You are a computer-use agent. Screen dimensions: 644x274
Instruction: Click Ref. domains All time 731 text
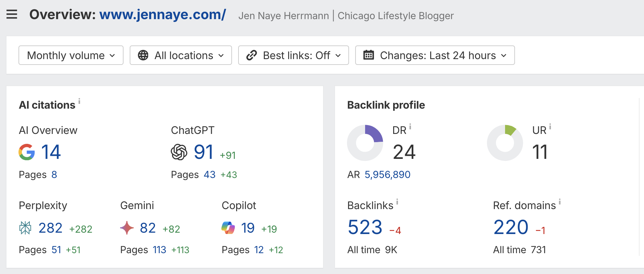(x=519, y=250)
